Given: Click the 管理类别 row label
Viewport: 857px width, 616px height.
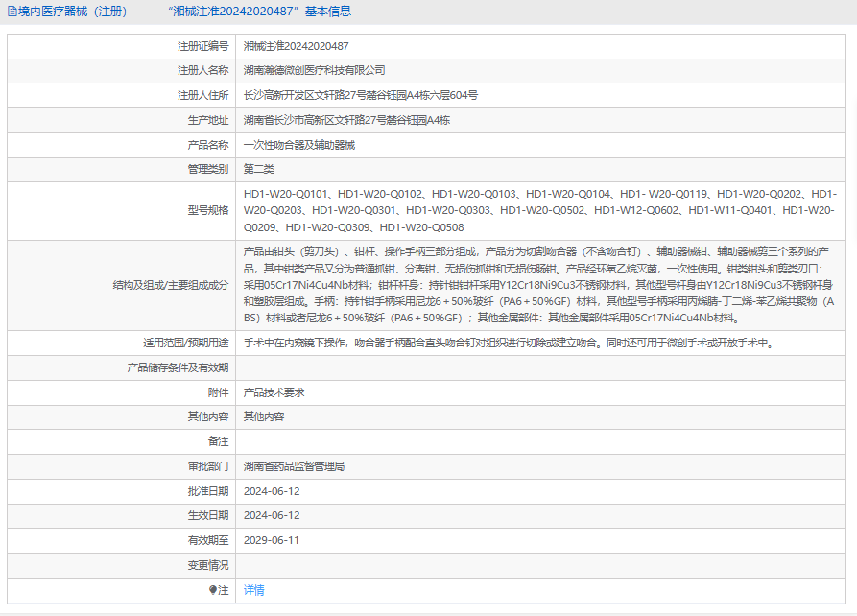Looking at the screenshot, I should click(208, 169).
